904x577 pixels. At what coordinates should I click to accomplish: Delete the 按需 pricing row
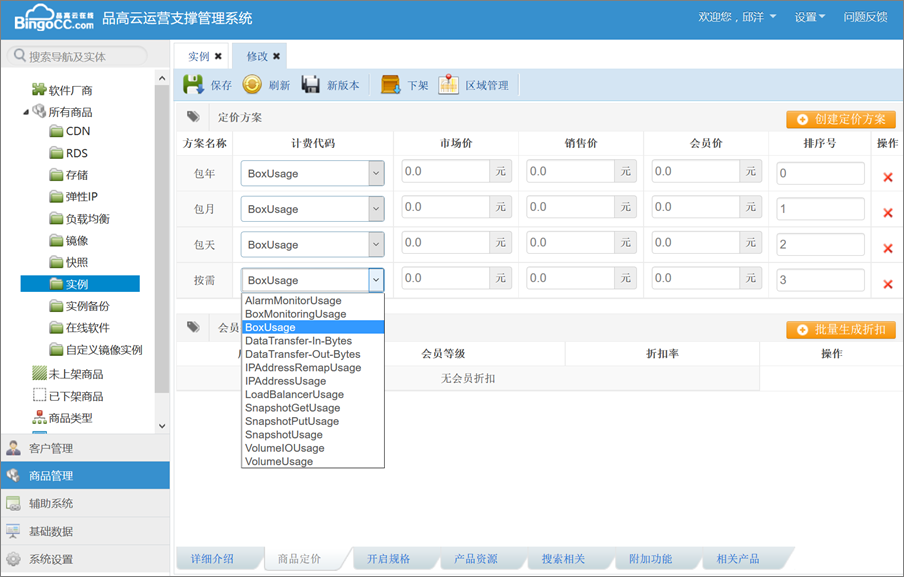888,284
